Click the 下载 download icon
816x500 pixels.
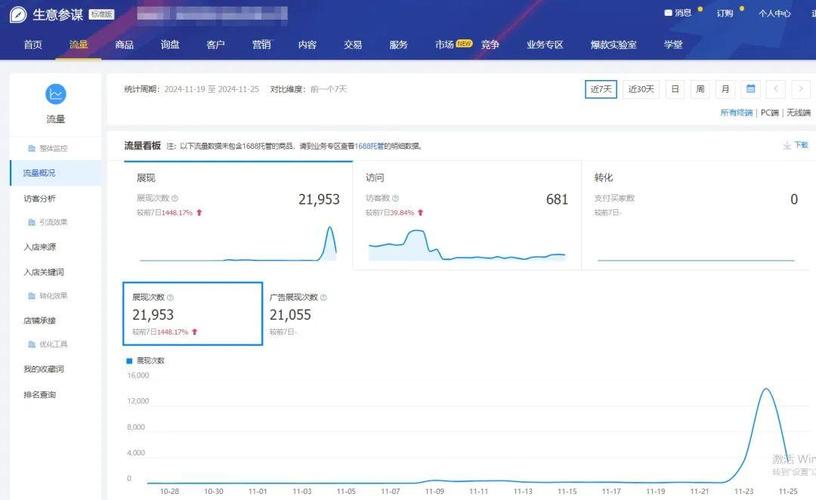click(x=787, y=146)
